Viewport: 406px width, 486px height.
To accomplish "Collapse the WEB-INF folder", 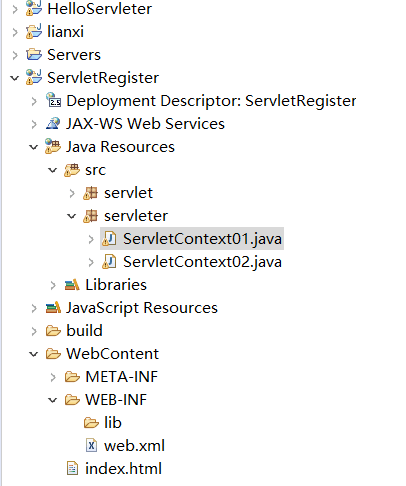I will 52,400.
